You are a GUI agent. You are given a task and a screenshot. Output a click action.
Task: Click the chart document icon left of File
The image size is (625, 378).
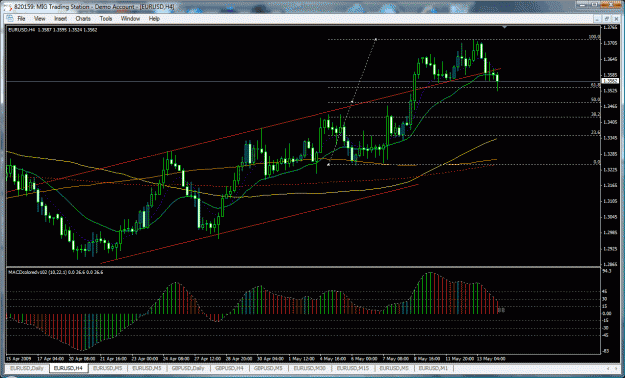(9, 19)
